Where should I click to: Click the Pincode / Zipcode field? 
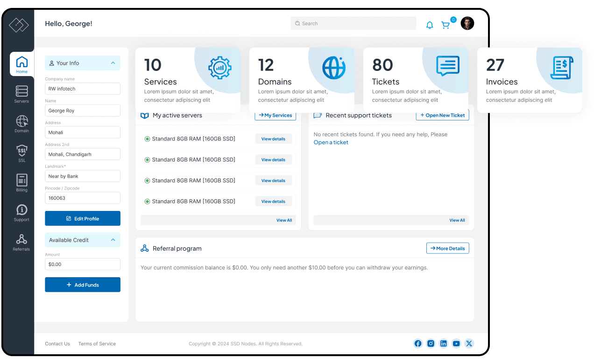[x=83, y=198]
